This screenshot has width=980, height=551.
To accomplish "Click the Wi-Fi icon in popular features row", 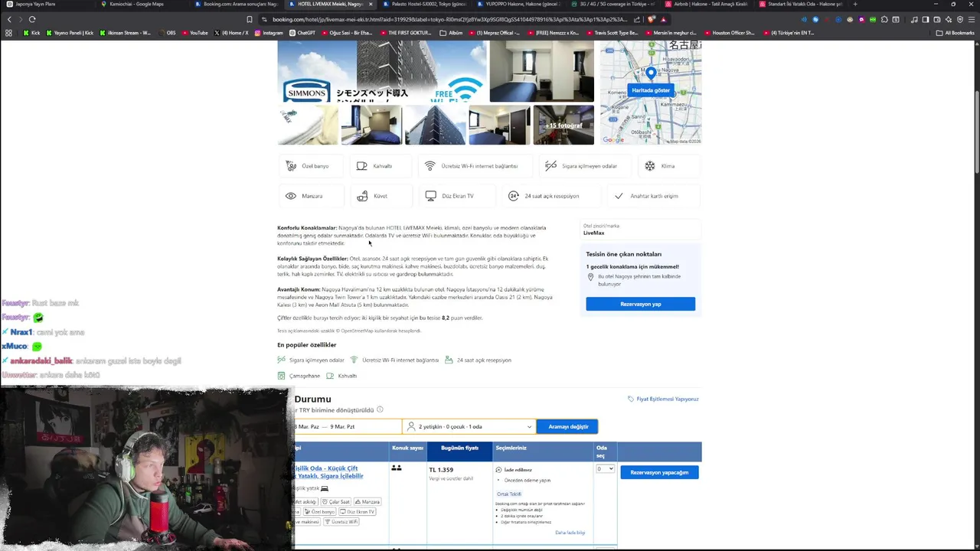I will [354, 360].
